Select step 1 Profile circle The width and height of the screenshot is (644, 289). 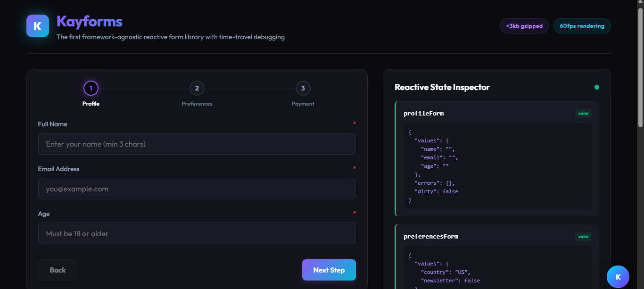(x=91, y=88)
